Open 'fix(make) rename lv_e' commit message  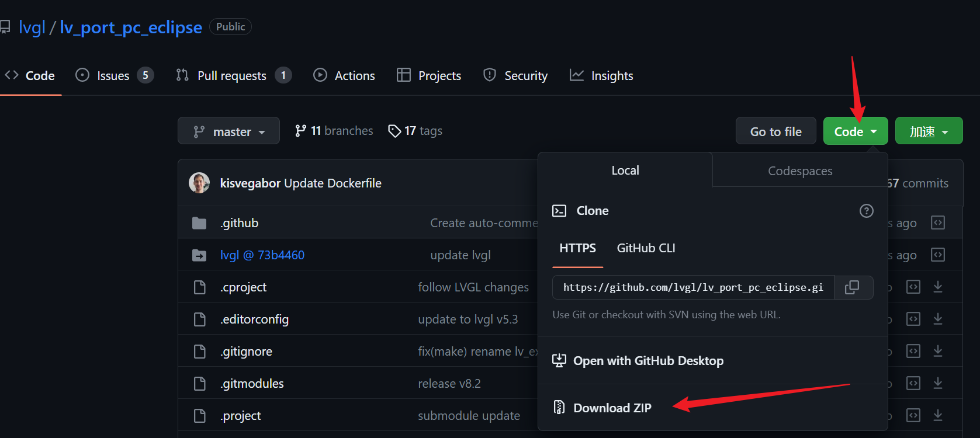[478, 352]
